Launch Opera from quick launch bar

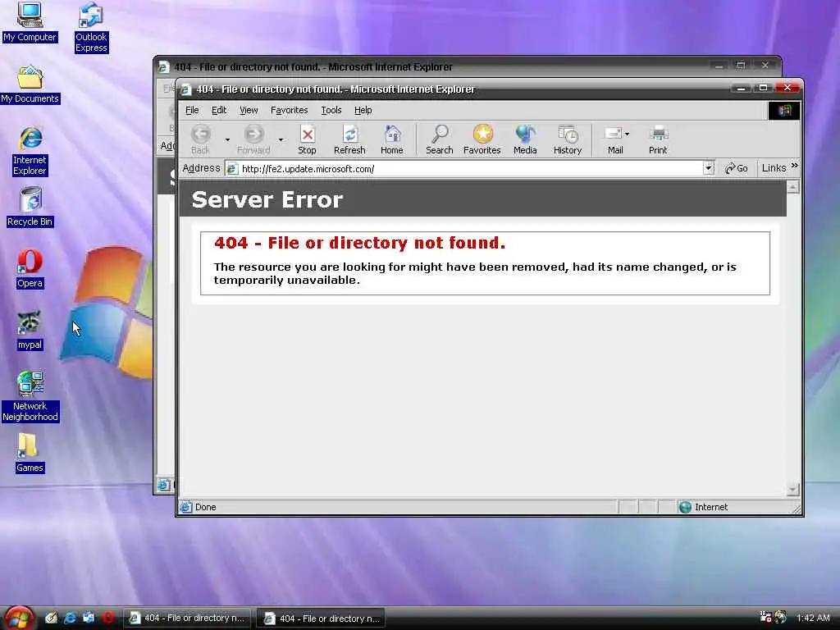pos(107,618)
